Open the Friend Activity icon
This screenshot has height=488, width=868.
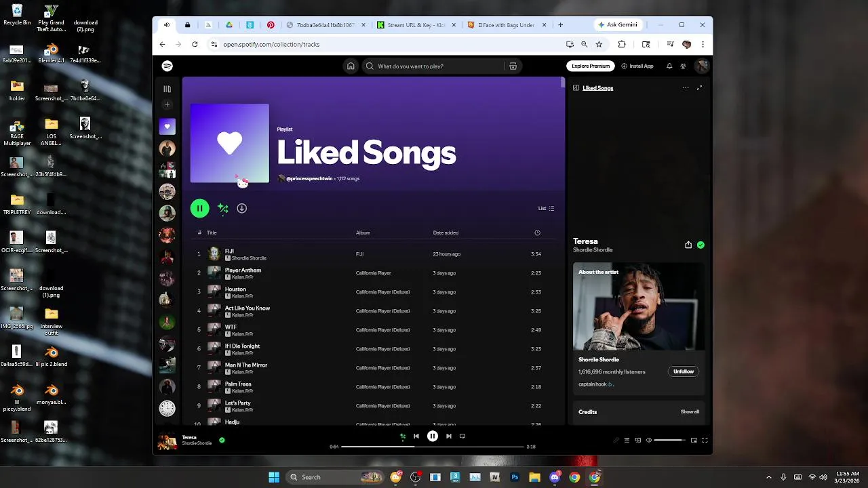click(x=683, y=66)
